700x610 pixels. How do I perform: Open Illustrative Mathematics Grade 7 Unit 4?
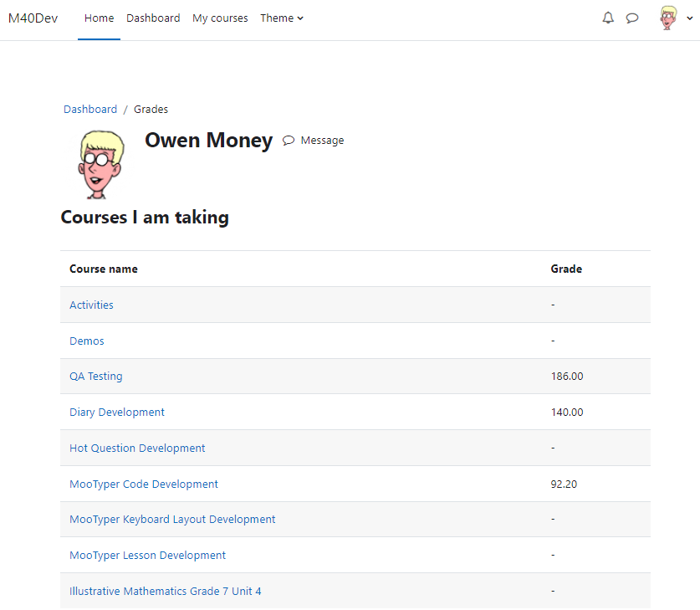(166, 592)
